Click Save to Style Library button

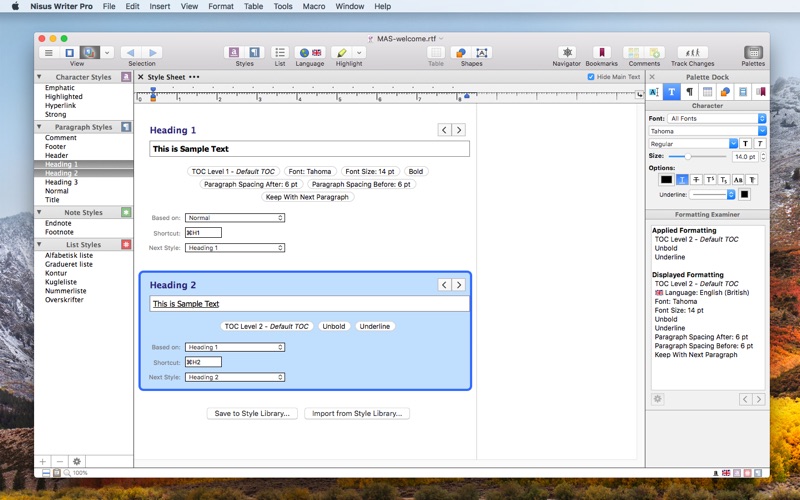[x=252, y=413]
